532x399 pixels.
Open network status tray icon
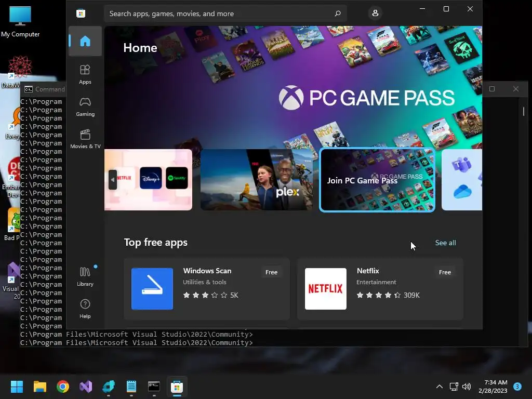point(454,387)
